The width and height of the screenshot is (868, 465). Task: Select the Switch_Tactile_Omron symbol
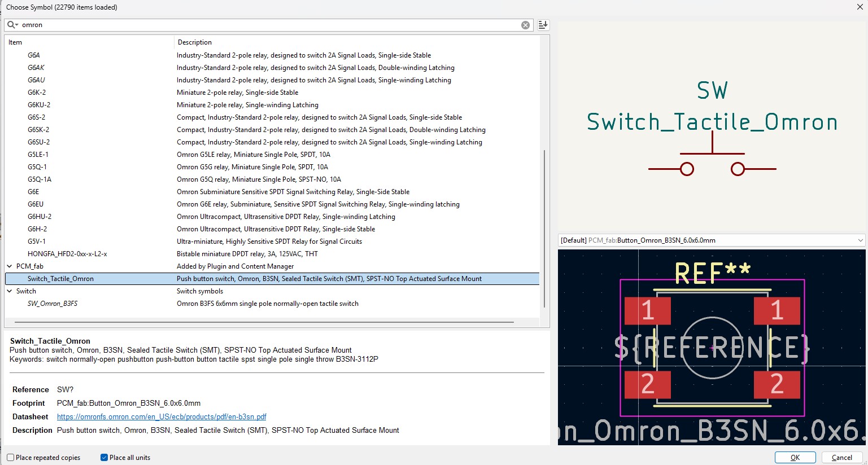coord(272,279)
